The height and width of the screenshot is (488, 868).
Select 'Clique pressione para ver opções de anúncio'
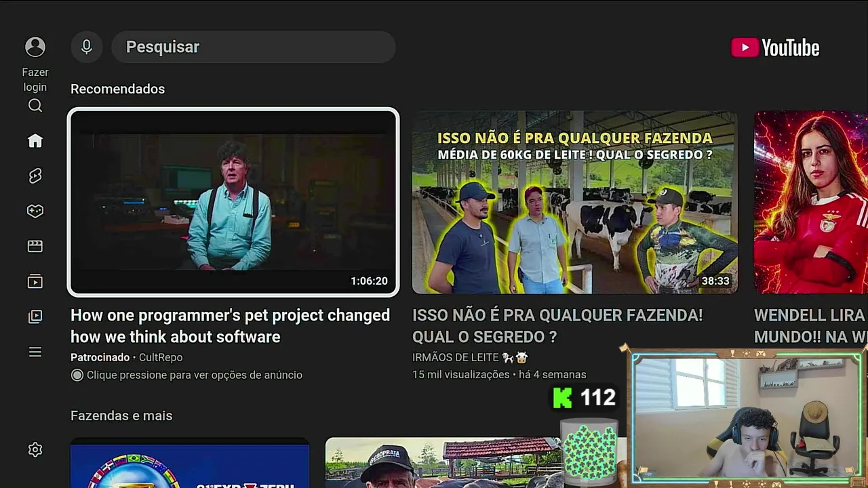click(x=186, y=375)
